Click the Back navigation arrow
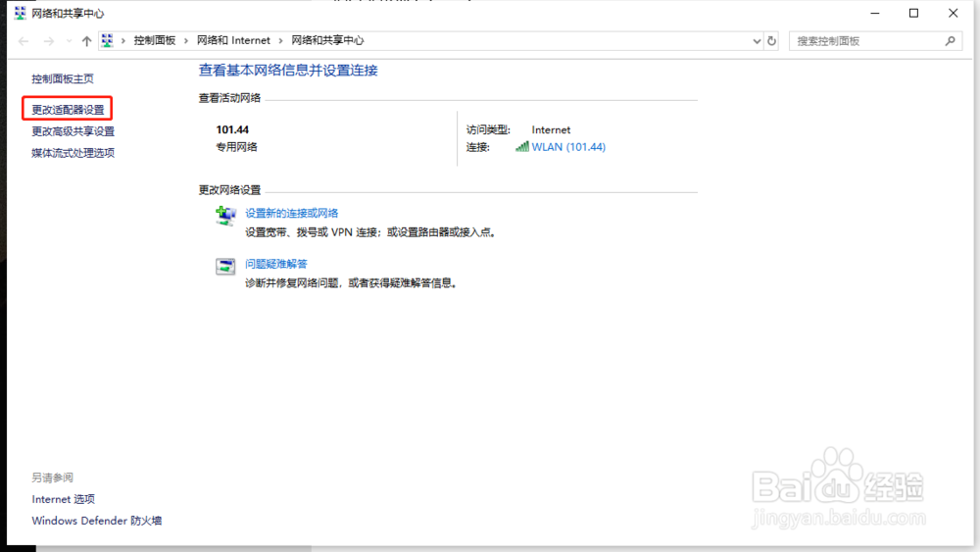 point(24,41)
